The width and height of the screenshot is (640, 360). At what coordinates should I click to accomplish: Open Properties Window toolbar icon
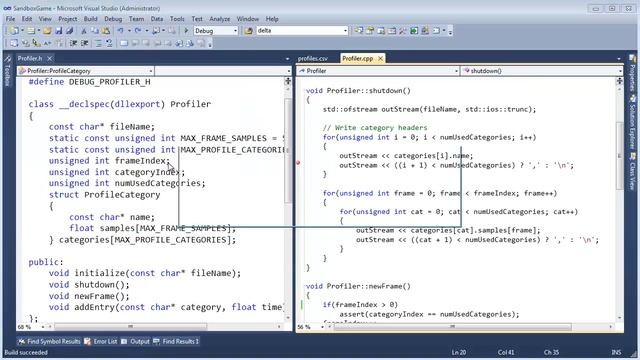point(370,31)
